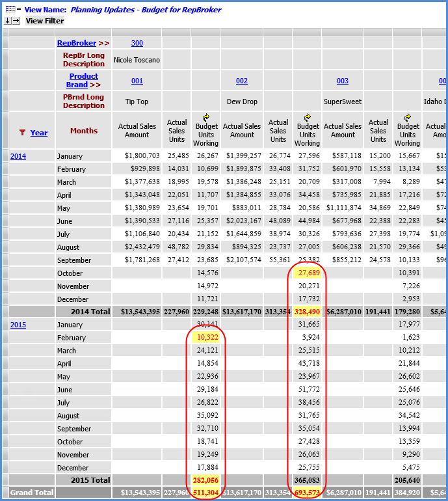Expand the 2015 year row
448x501 pixels.
coord(18,325)
